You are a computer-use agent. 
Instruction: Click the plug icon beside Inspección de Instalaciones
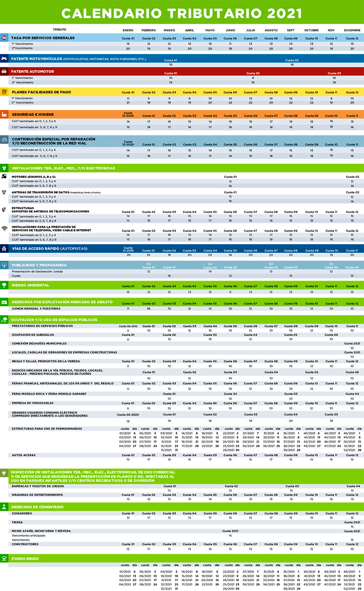pyautogui.click(x=4, y=473)
